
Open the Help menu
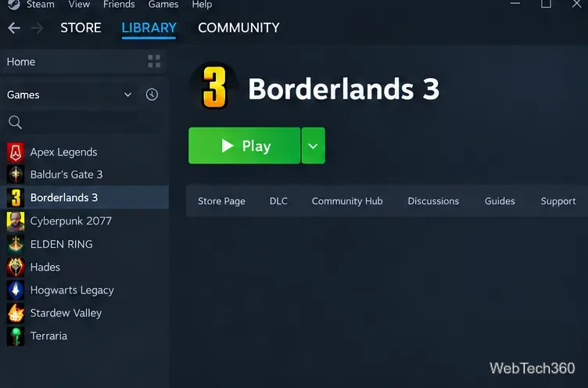pyautogui.click(x=202, y=5)
